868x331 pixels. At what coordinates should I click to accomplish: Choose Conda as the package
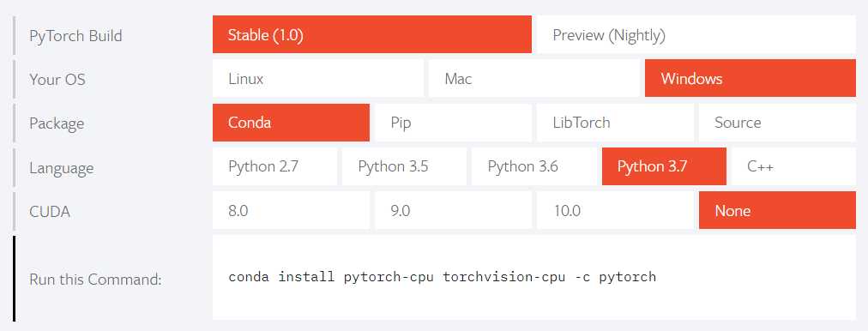pos(291,123)
